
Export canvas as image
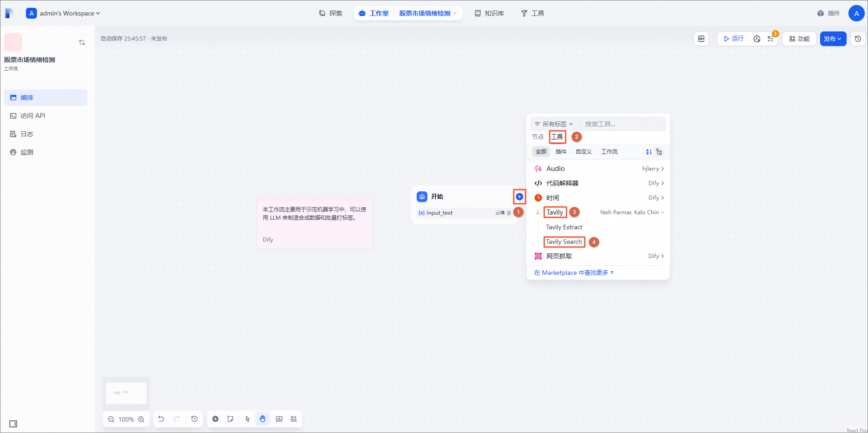(279, 419)
